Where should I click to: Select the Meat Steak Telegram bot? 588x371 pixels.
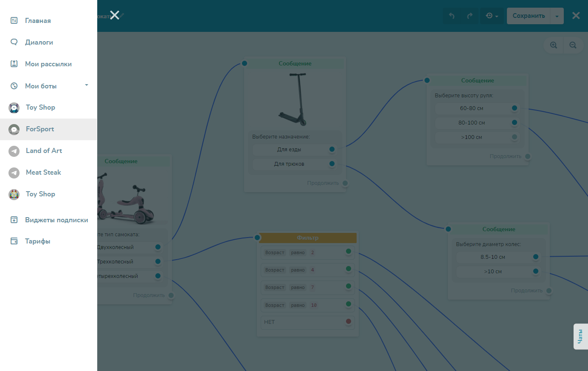click(43, 173)
